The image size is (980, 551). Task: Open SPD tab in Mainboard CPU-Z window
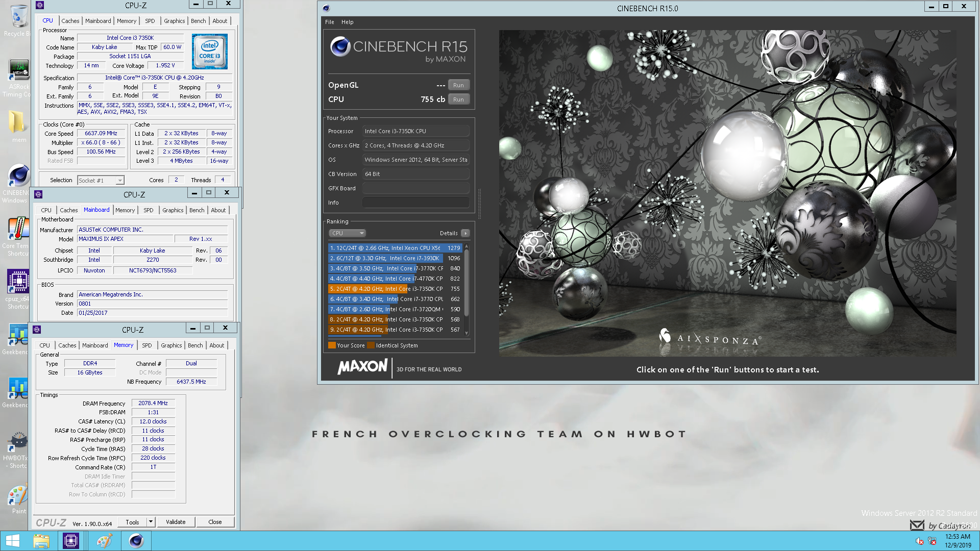click(x=149, y=210)
